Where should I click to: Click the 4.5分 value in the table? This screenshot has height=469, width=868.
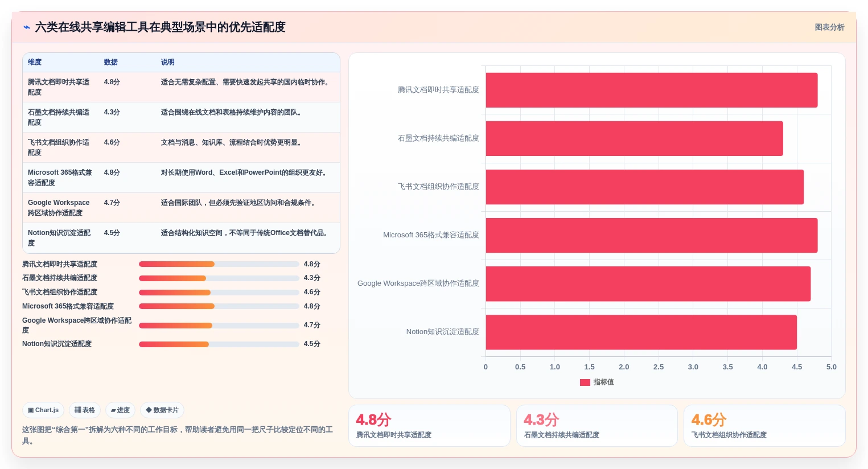coord(112,233)
